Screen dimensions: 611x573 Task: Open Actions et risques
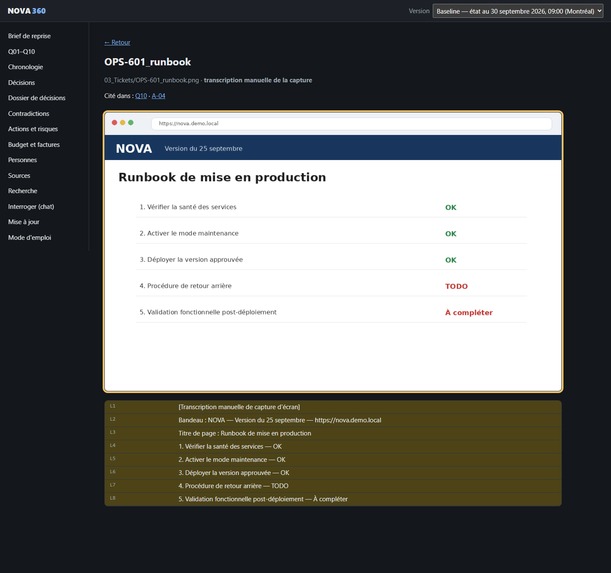coord(33,129)
